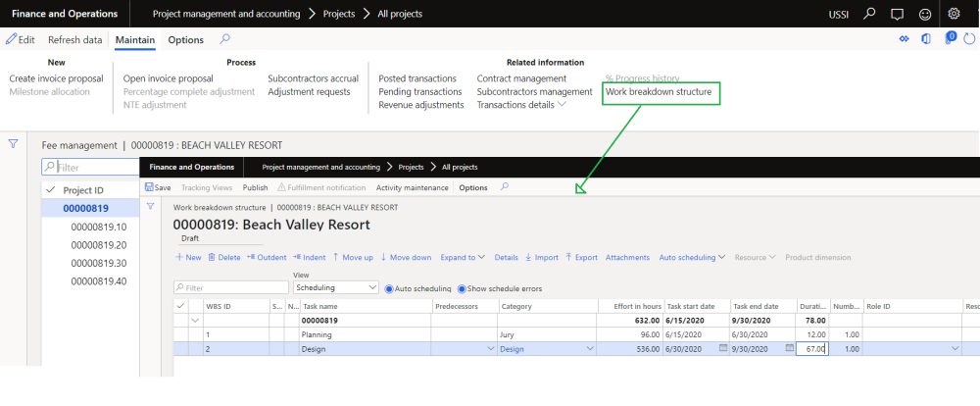Open Contract management

point(521,78)
